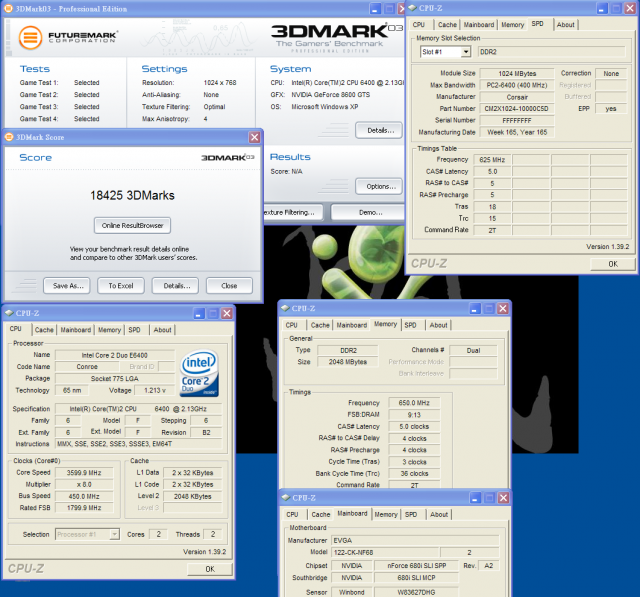Close the CPU-Z Memory window
The height and width of the screenshot is (597, 640).
502,308
